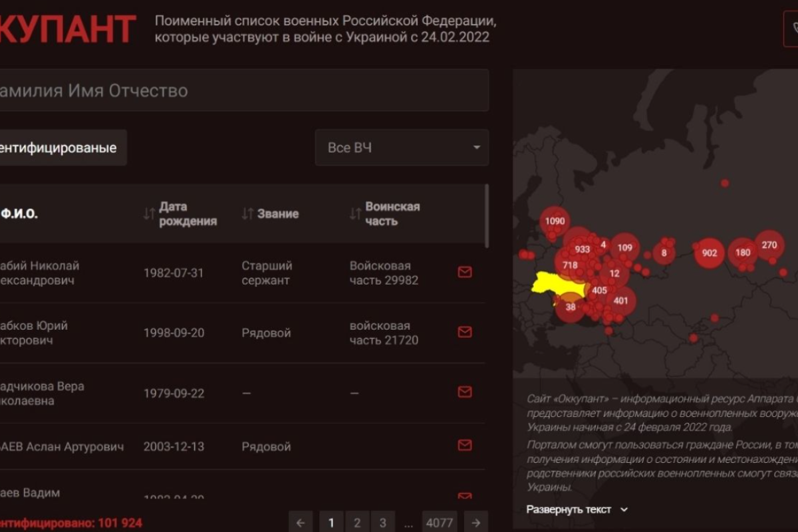Select the Идентифицированые tab
This screenshot has height=532, width=798.
61,148
